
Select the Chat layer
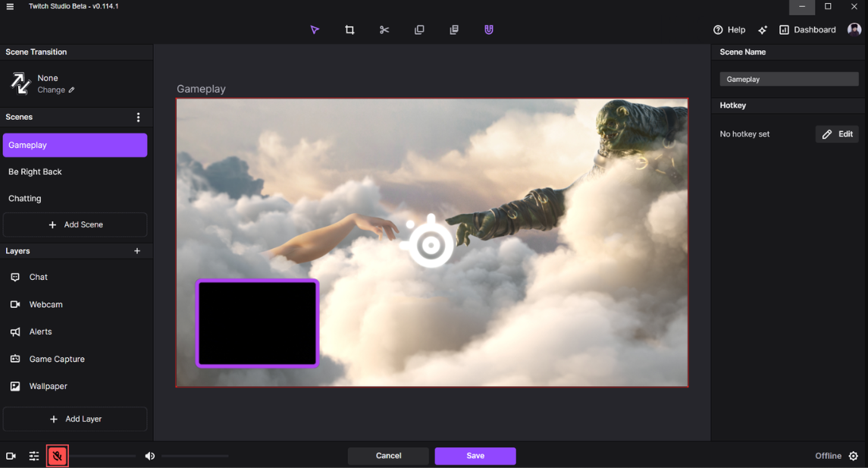[x=75, y=277]
